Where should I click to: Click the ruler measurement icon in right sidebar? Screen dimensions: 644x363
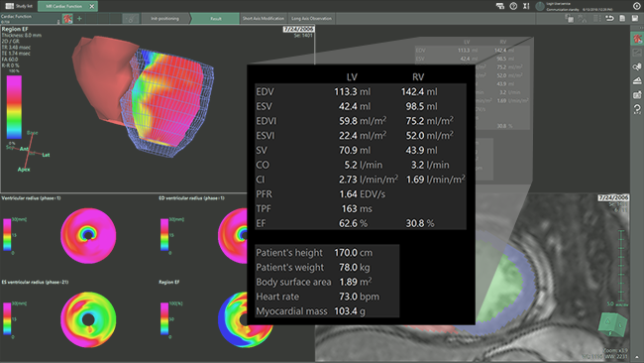coord(637,80)
